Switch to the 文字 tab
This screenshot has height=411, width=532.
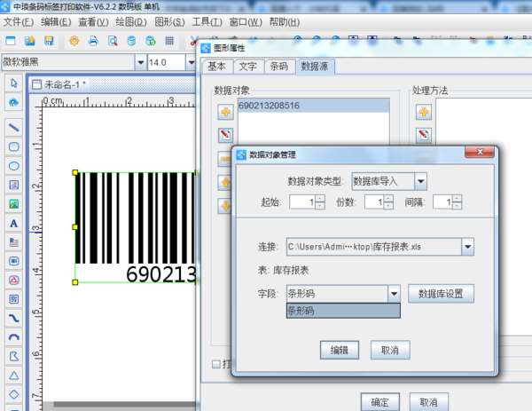click(x=247, y=67)
